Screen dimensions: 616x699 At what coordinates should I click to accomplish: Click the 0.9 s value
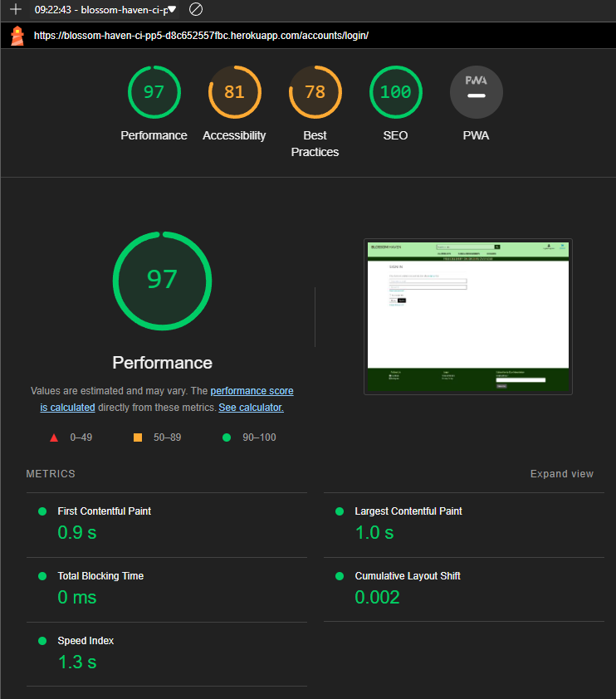pyautogui.click(x=77, y=532)
